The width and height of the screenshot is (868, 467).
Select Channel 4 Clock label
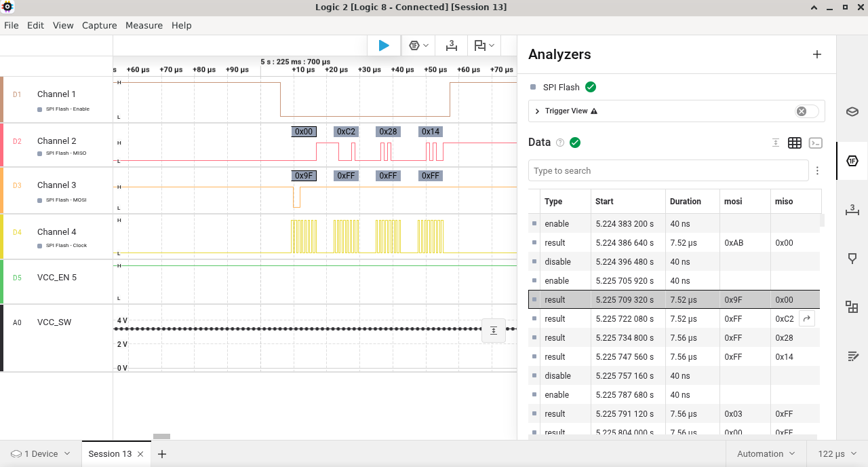[56, 231]
